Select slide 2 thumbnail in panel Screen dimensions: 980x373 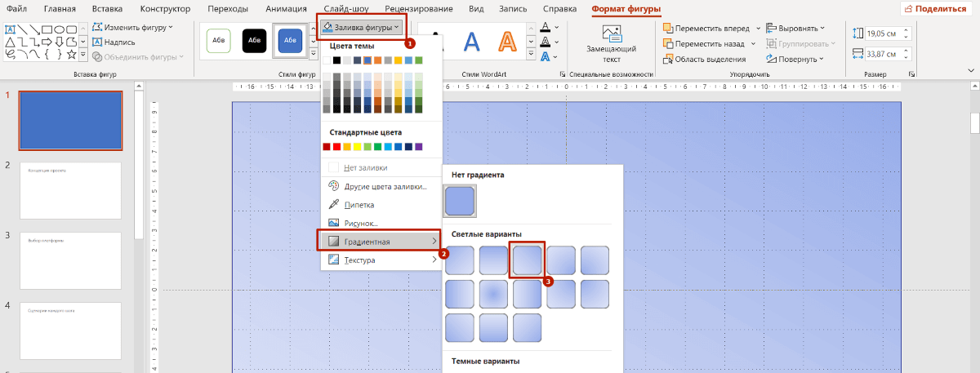pyautogui.click(x=70, y=190)
